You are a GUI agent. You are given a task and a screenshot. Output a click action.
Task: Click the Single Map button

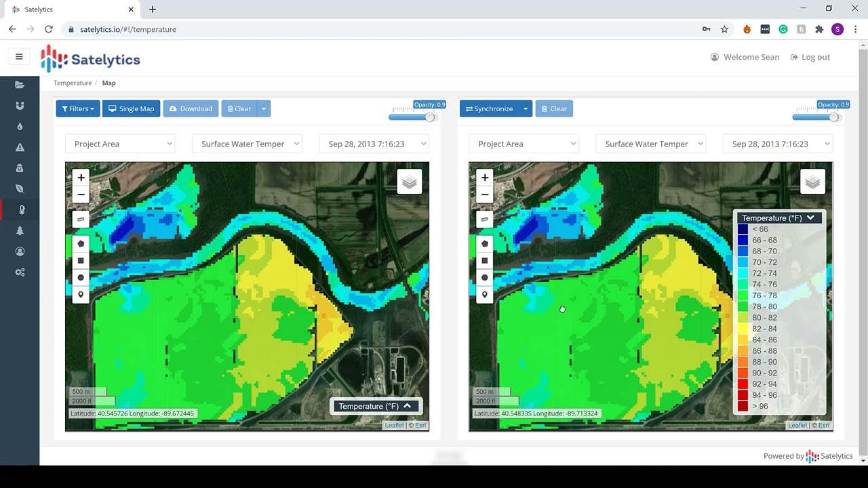pos(131,108)
